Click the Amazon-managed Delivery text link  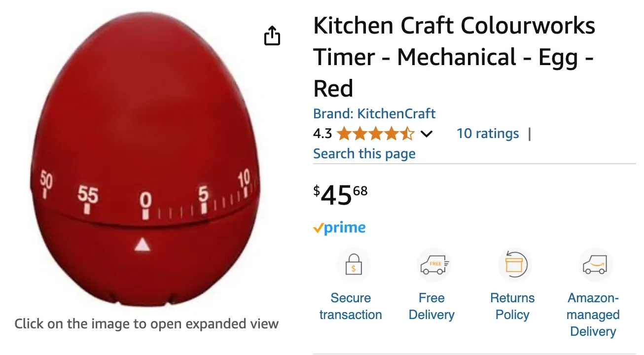point(593,315)
